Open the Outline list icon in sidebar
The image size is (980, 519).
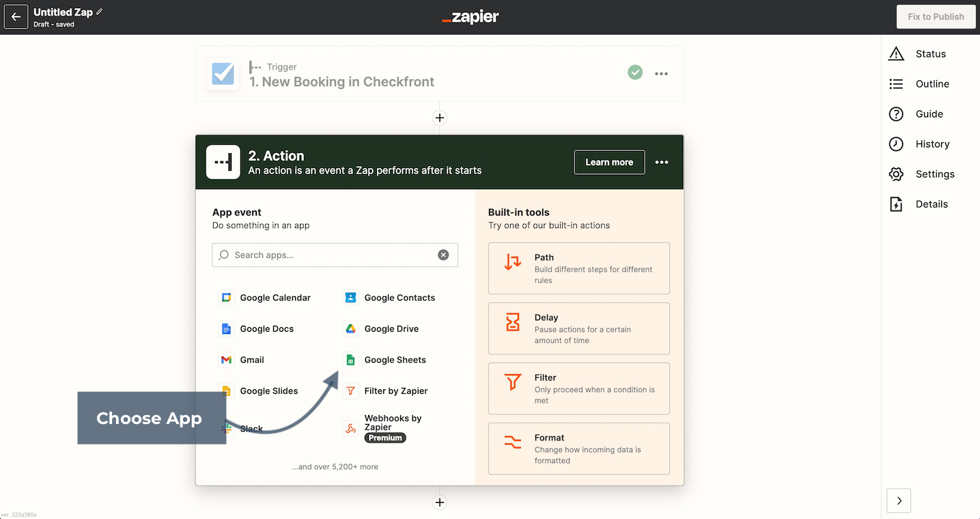[896, 84]
